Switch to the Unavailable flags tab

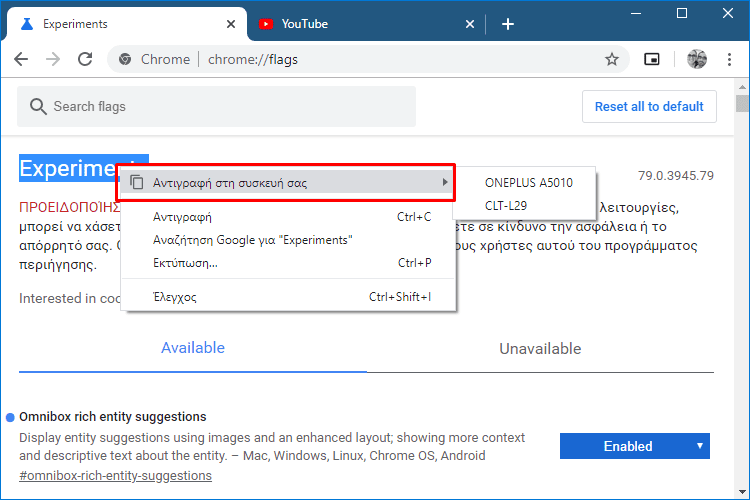click(x=540, y=349)
